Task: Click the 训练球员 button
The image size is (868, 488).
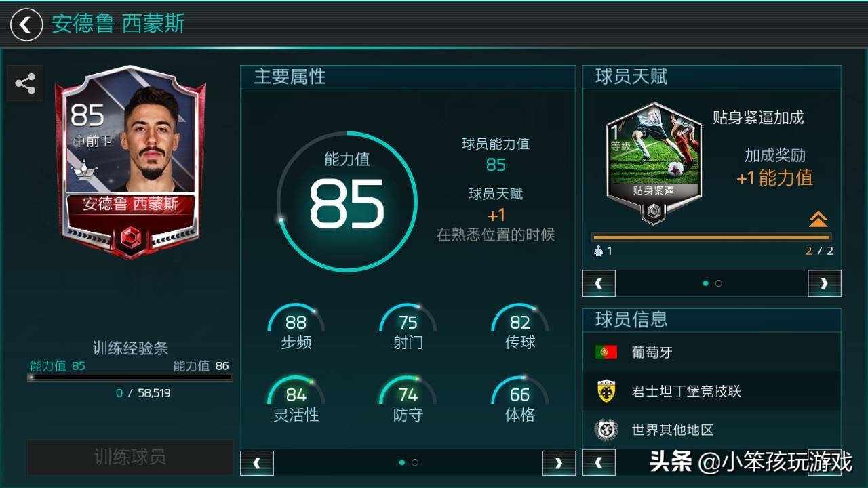Action: (x=130, y=457)
